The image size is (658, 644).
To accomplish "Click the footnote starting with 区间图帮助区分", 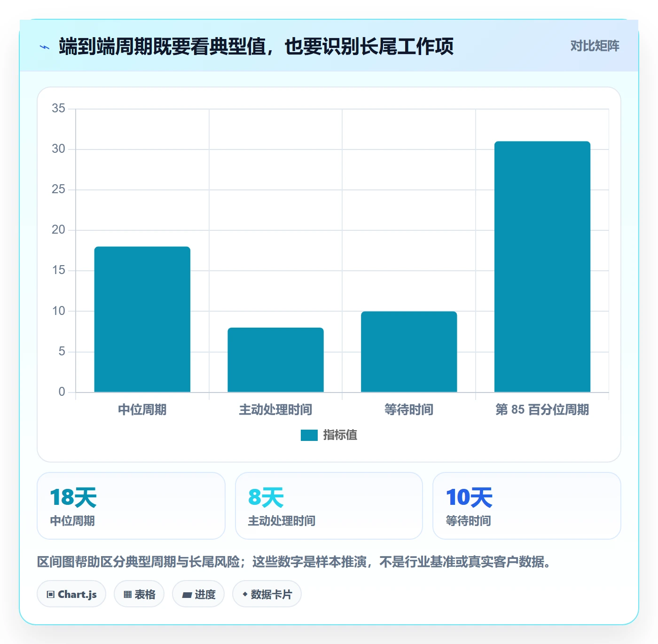I will [294, 562].
